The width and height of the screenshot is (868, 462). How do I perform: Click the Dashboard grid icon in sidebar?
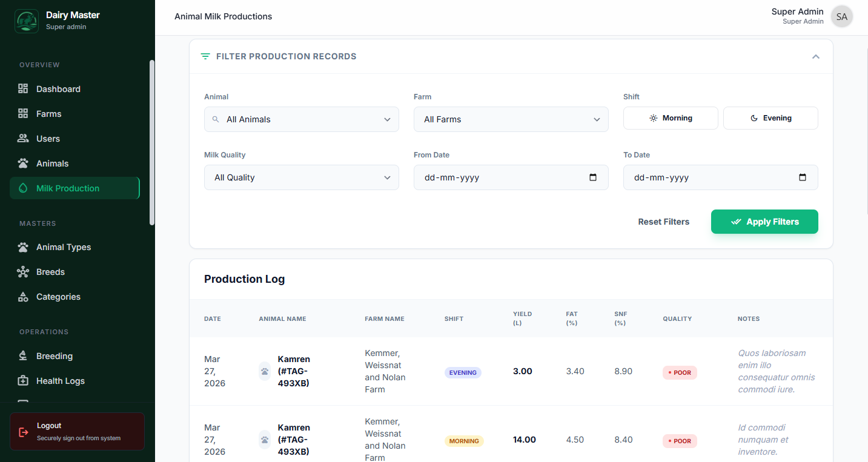coord(23,89)
